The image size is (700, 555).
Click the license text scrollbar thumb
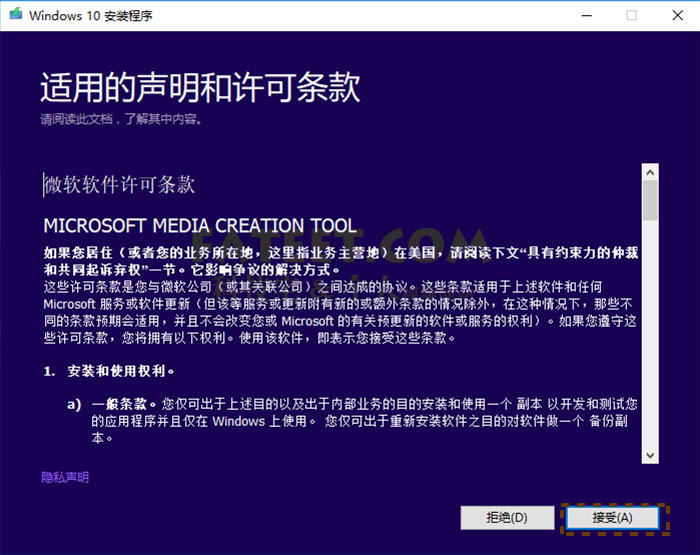(650, 200)
